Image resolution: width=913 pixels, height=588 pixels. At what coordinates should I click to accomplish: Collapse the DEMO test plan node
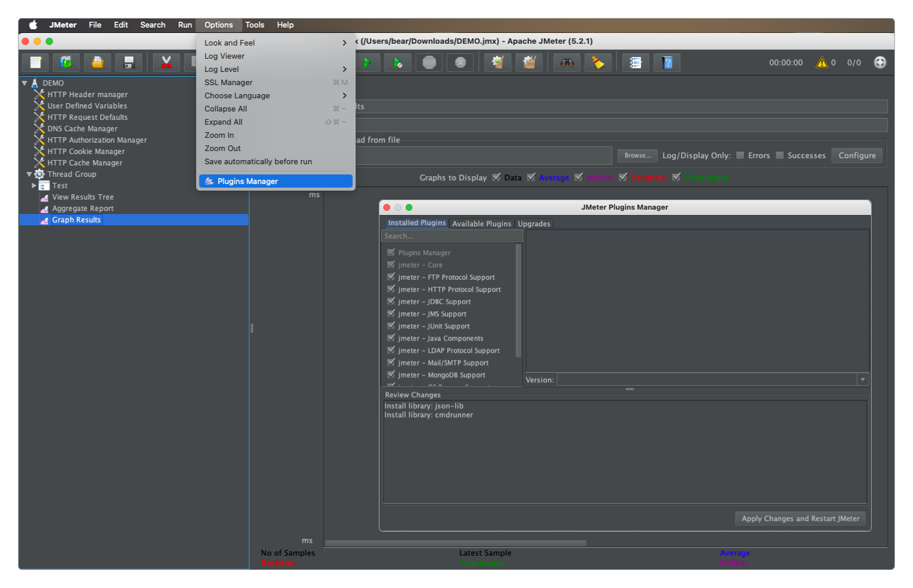(x=25, y=83)
